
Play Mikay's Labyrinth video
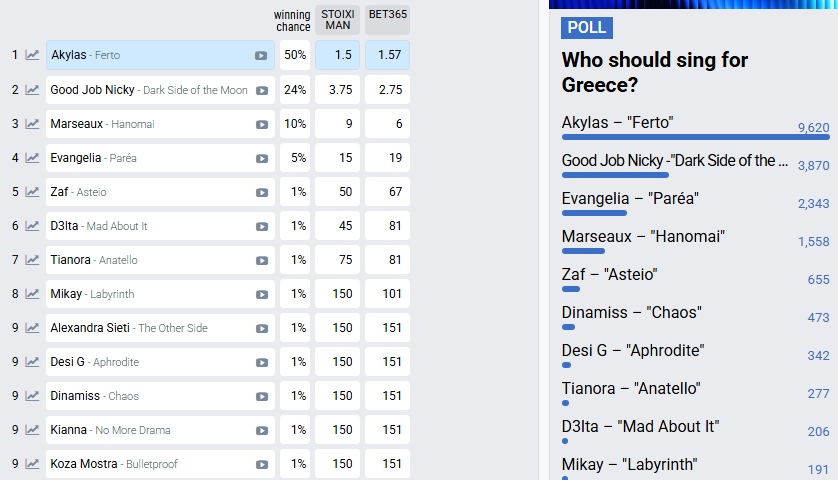[262, 294]
